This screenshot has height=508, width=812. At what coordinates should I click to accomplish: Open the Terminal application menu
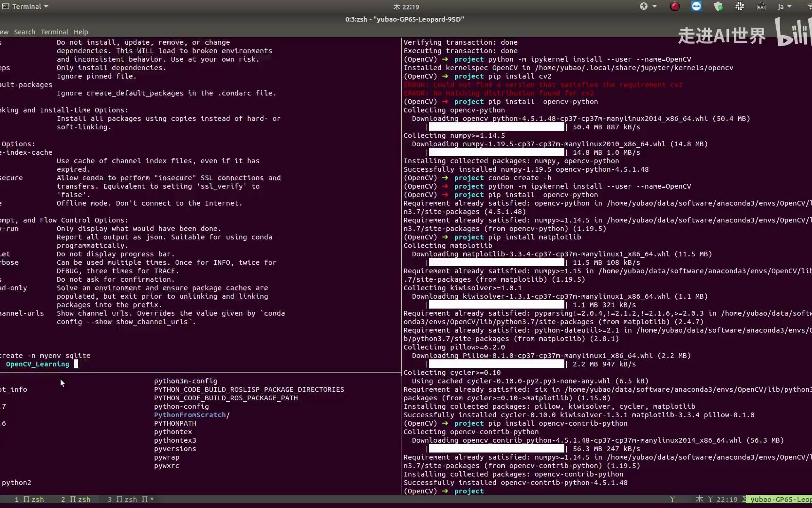25,7
